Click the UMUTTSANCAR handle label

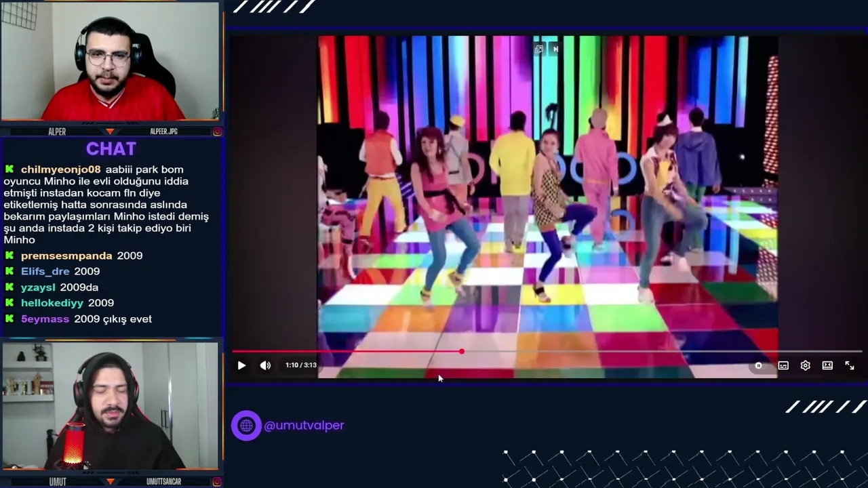click(x=164, y=482)
